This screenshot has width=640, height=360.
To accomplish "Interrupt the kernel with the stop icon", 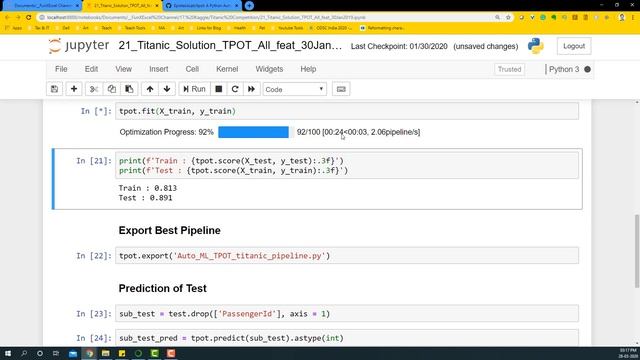I will pos(219,89).
